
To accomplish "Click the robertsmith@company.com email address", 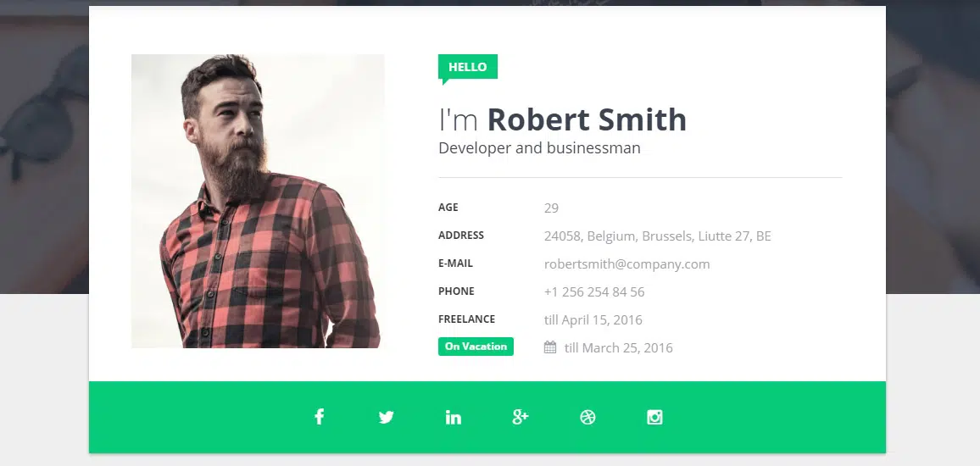I will coord(626,264).
